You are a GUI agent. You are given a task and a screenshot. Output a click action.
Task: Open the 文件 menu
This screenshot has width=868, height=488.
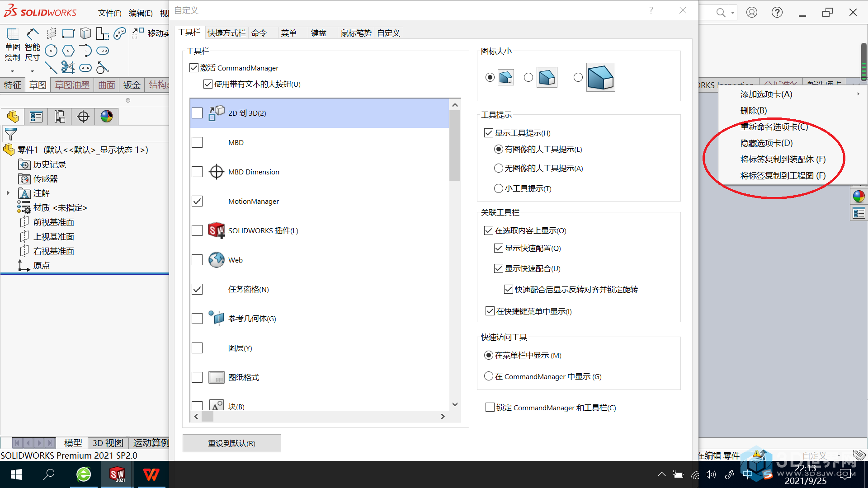coord(109,13)
